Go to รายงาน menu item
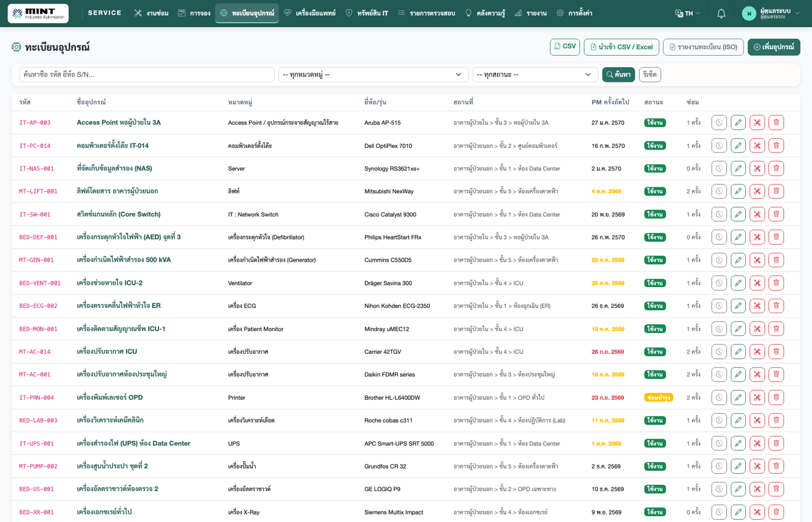812x522 pixels. pos(531,13)
